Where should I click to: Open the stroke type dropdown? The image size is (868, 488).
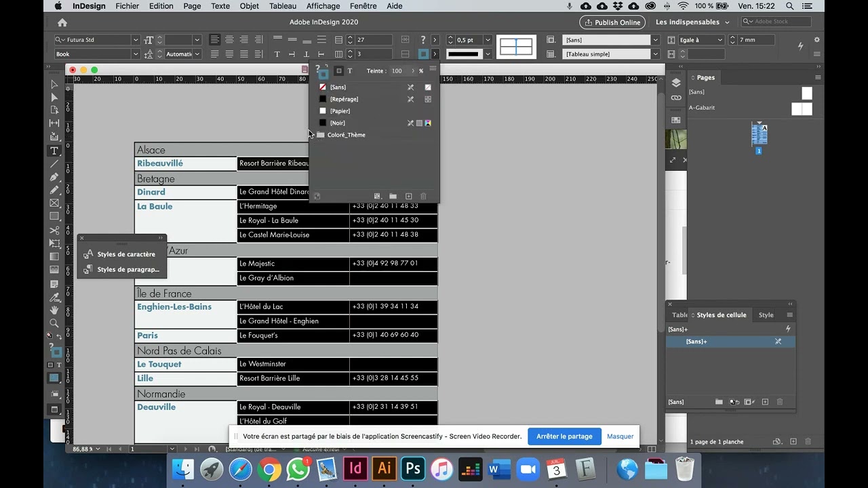click(x=487, y=54)
